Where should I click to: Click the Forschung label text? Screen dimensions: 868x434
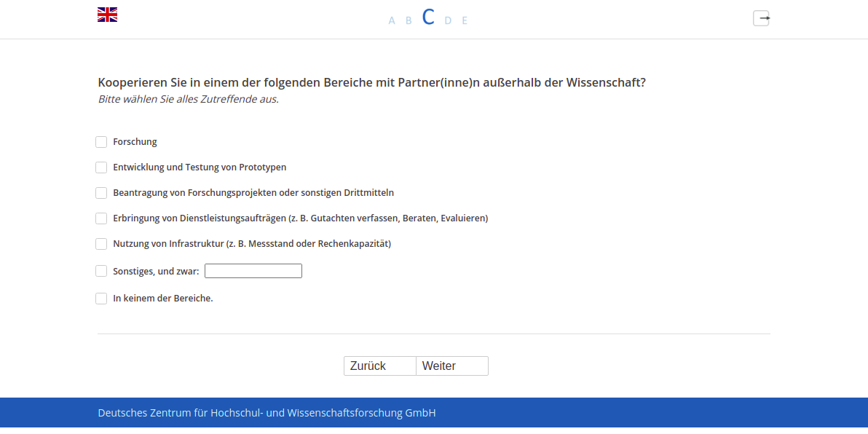click(135, 142)
